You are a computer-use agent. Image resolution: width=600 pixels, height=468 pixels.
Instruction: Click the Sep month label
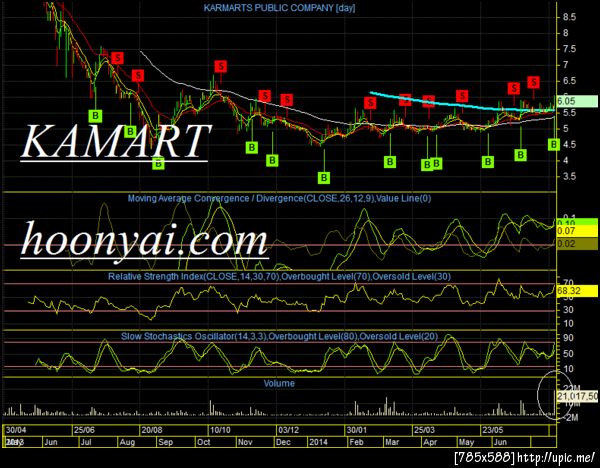(x=166, y=442)
